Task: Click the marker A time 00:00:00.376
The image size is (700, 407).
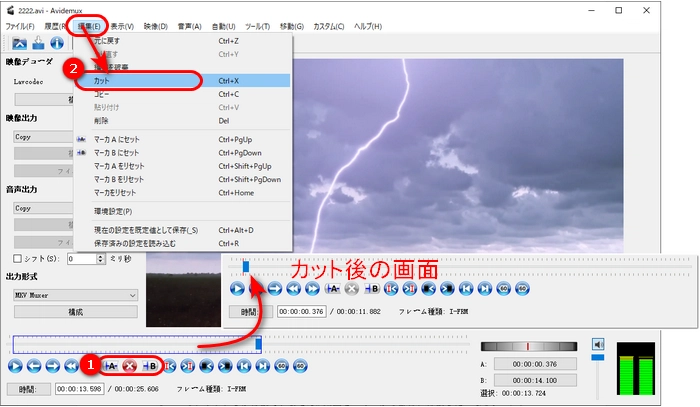Action: pos(535,364)
